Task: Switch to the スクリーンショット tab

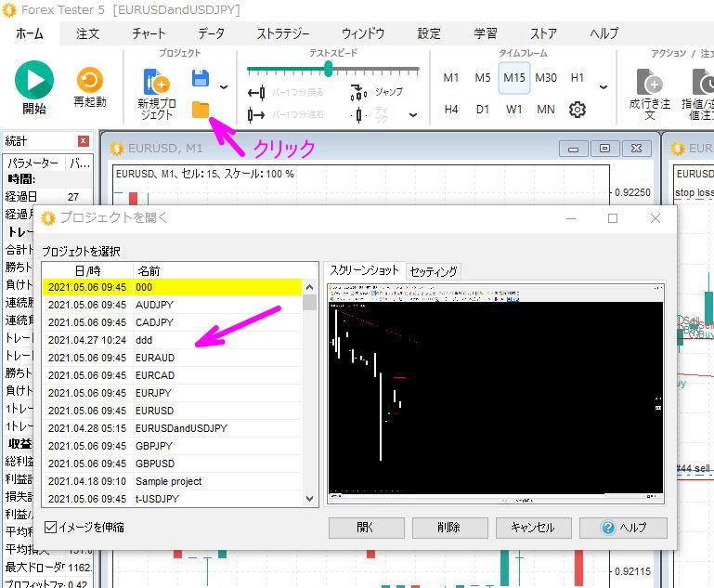Action: click(364, 270)
